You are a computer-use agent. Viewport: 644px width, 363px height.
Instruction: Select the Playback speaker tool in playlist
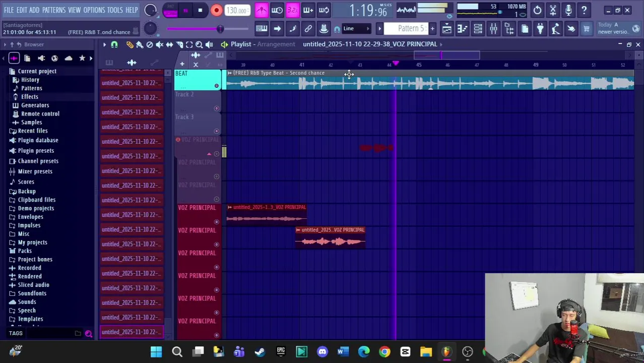(x=209, y=44)
